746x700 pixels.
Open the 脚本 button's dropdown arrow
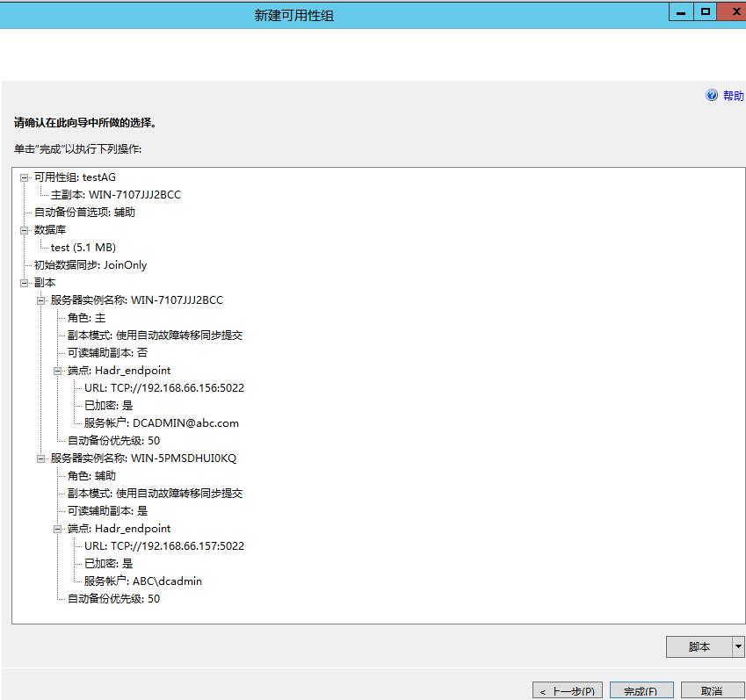[x=739, y=646]
